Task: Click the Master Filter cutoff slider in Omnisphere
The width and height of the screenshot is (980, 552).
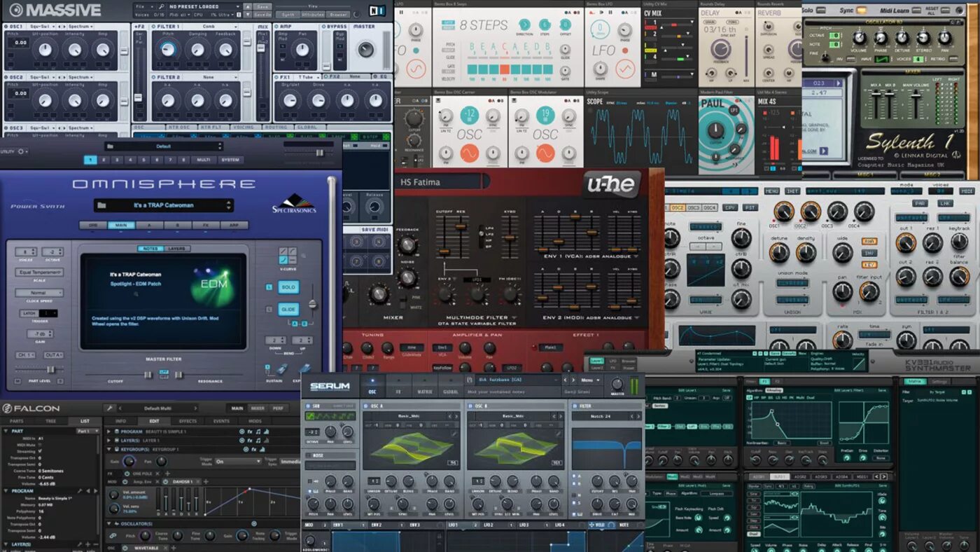Action: [146, 375]
